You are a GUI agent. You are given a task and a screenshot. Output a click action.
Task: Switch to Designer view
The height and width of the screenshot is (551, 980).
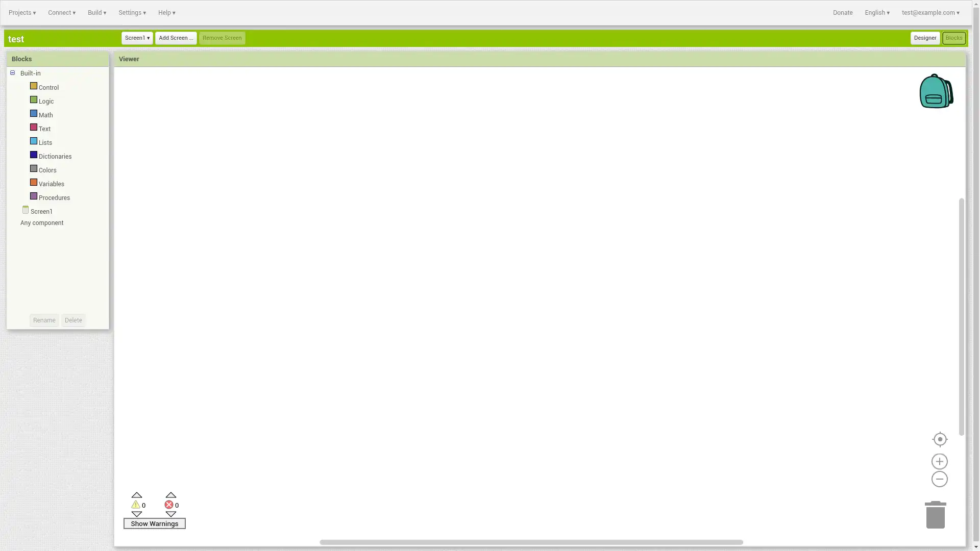pos(925,38)
